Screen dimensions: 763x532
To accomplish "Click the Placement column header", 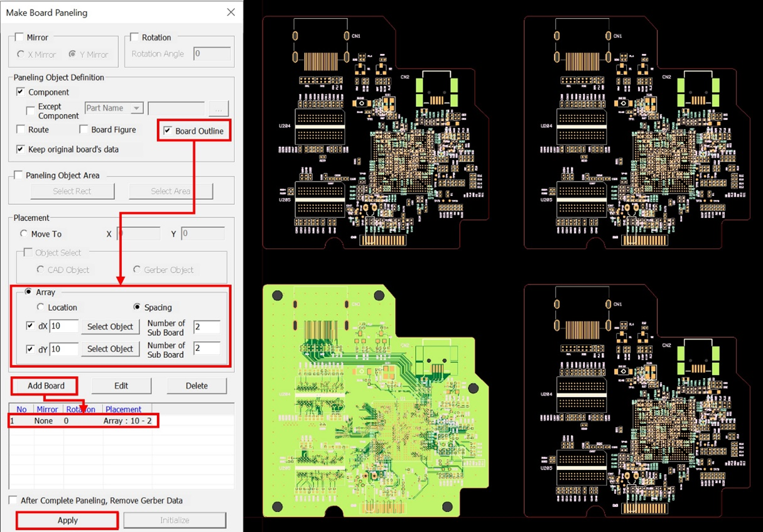I will point(123,409).
